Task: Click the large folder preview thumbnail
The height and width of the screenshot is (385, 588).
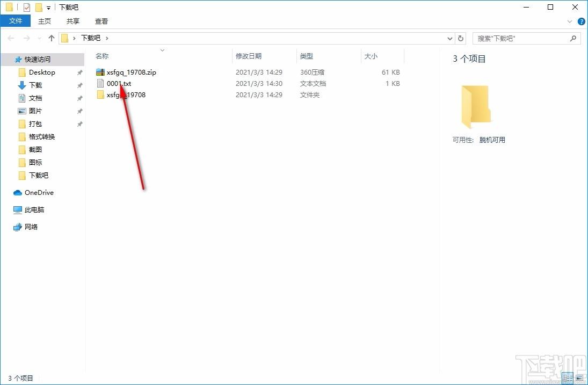Action: (476, 106)
